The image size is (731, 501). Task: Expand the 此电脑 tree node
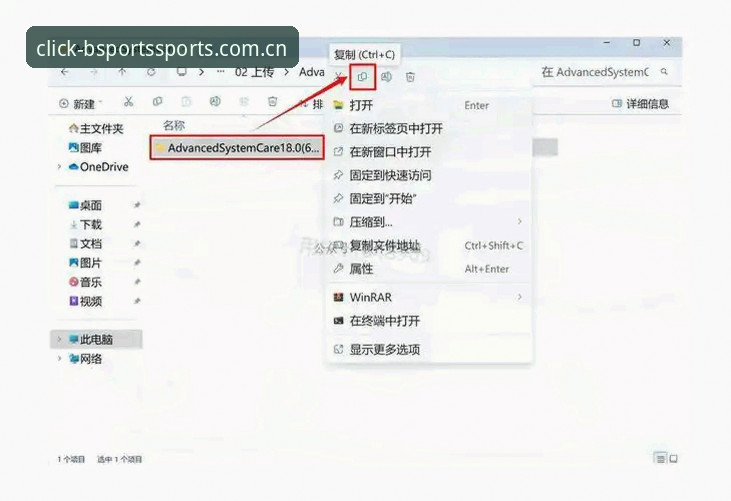coord(59,339)
